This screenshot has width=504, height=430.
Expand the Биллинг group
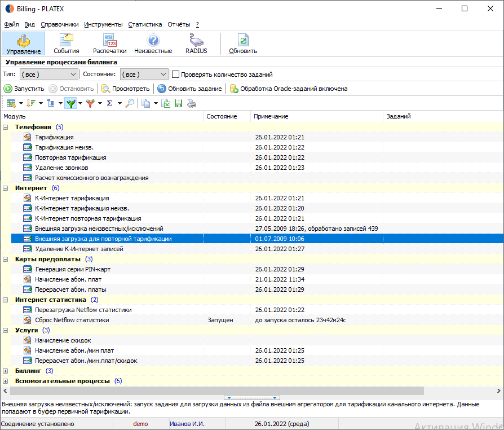pyautogui.click(x=6, y=371)
